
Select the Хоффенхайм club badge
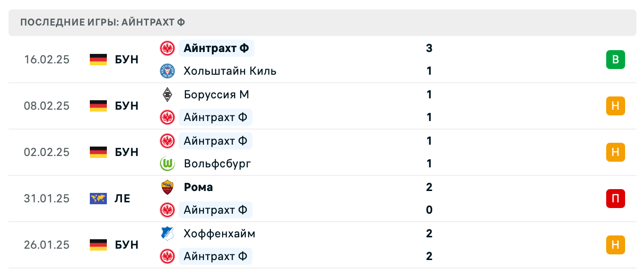[167, 234]
